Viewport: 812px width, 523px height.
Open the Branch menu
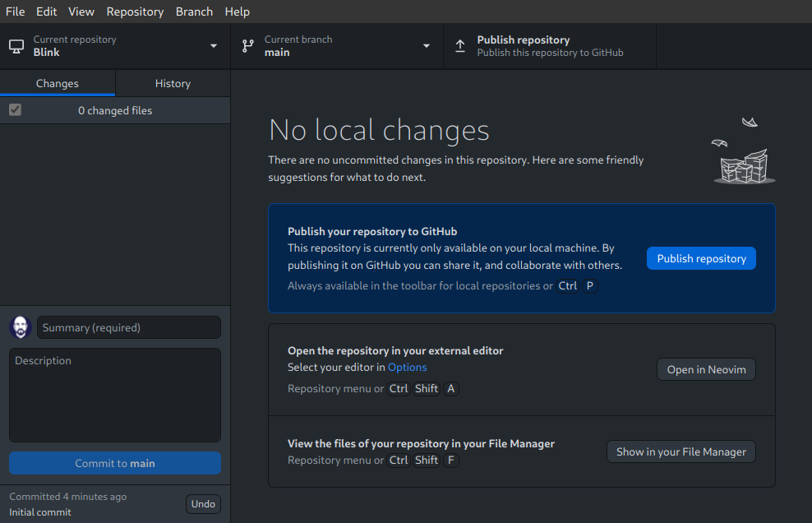194,12
